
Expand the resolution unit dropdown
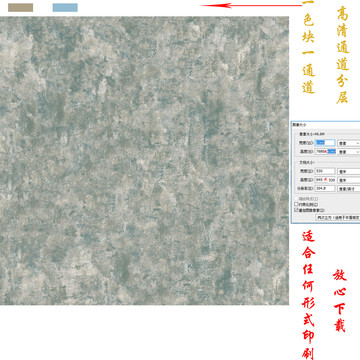click(349, 189)
